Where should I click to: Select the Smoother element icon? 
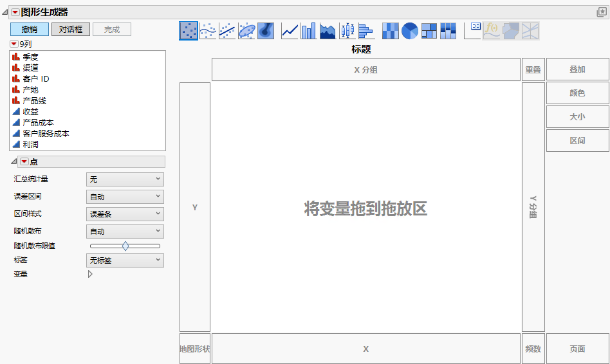click(208, 31)
